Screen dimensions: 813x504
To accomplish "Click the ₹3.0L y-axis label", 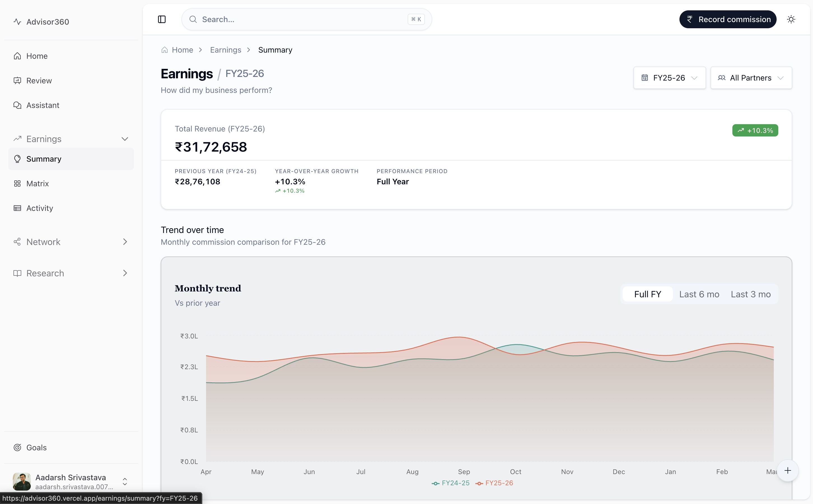I will (x=190, y=336).
